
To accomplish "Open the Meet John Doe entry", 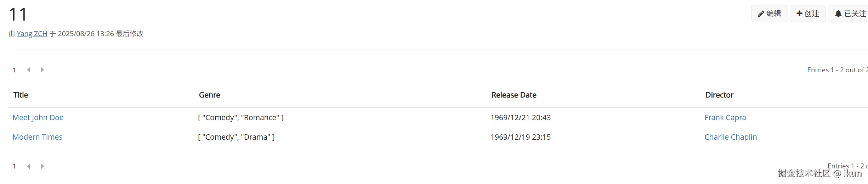I will point(38,118).
